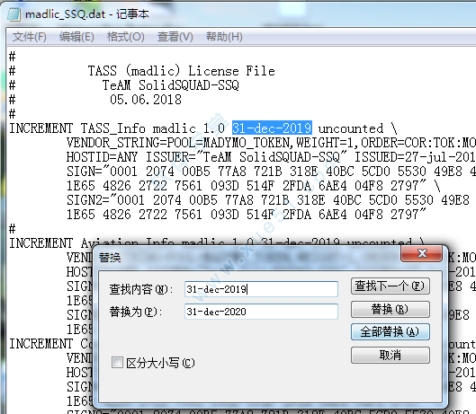Click the 替换(R) replace button
The image size is (476, 414).
pyautogui.click(x=390, y=309)
